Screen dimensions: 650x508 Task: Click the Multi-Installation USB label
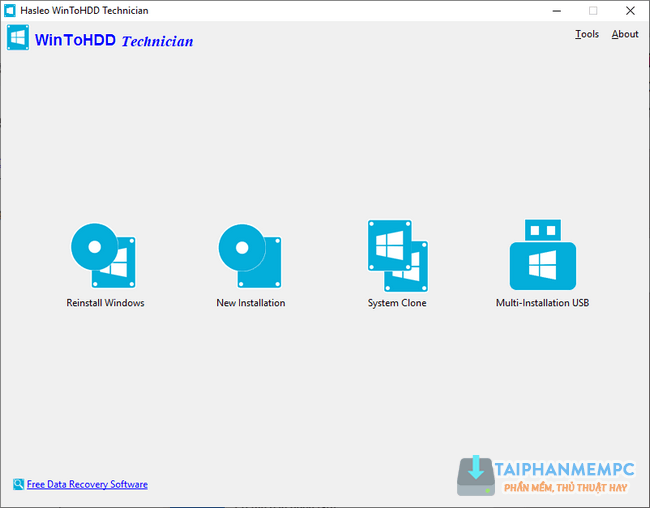(542, 303)
